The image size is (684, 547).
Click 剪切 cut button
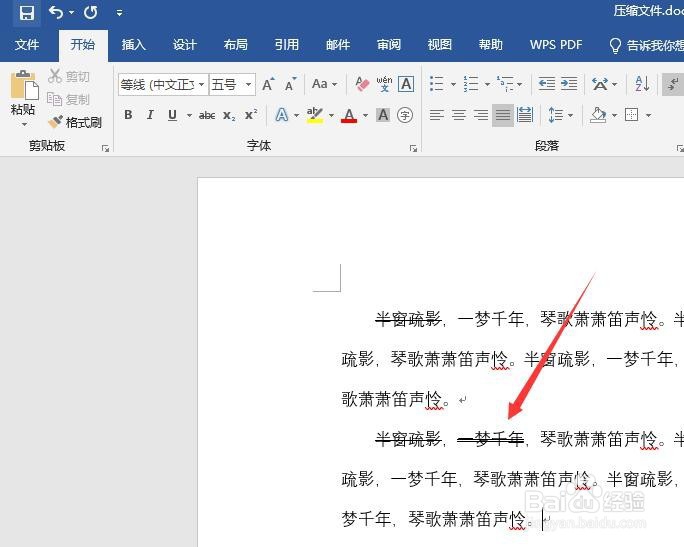click(x=69, y=76)
